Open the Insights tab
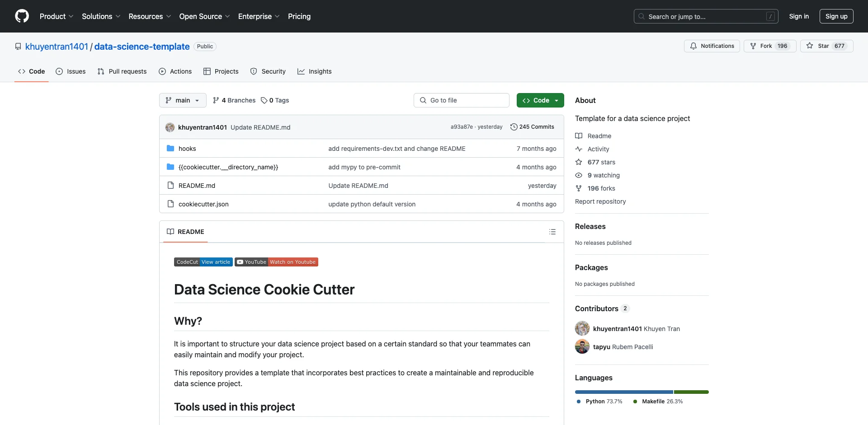 coord(315,71)
